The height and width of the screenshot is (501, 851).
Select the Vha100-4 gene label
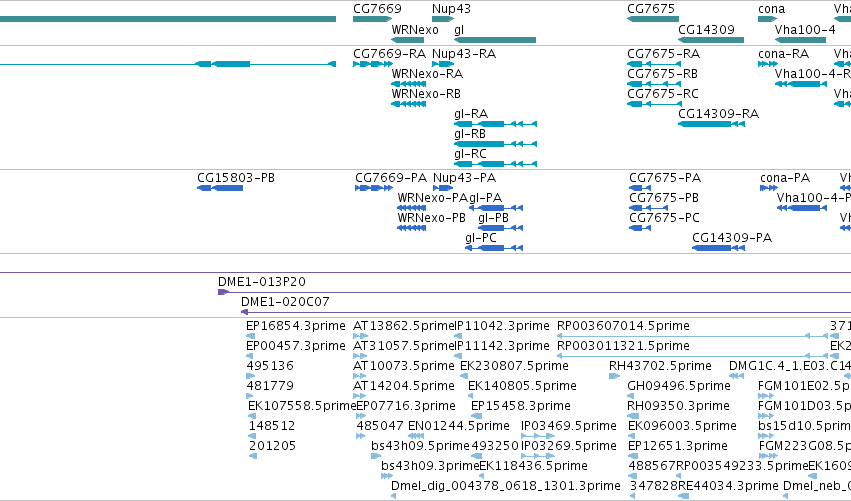pyautogui.click(x=805, y=30)
